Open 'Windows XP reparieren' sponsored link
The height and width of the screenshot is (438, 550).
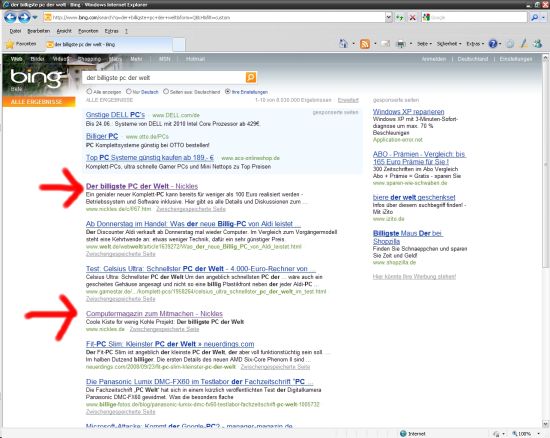pos(408,112)
